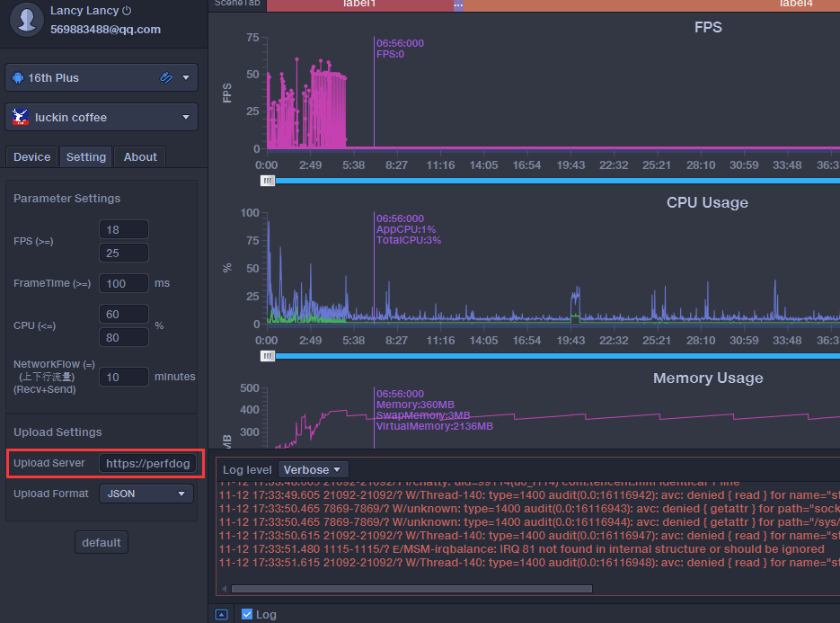Screen dimensions: 840x623
Task: Click the CPU Usage chart title
Action: point(707,202)
